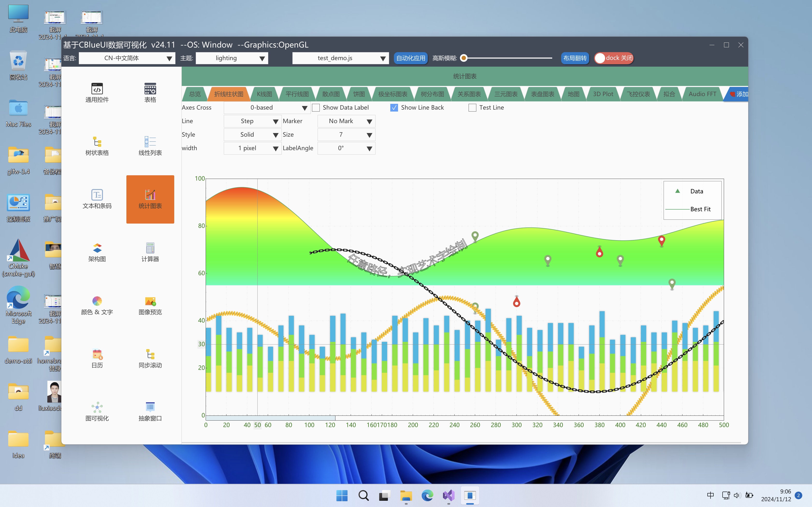Expand the lighting theme dropdown
Viewport: 812px width, 507px height.
pos(232,58)
